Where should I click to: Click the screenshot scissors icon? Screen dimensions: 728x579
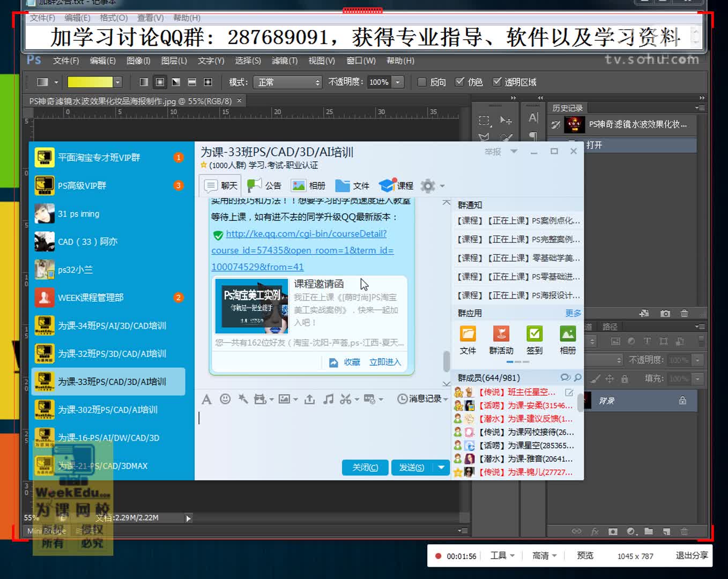(x=346, y=399)
